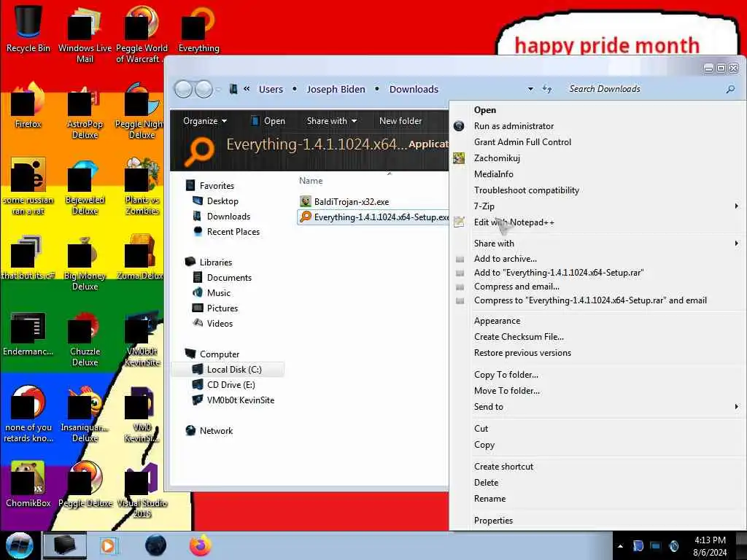Click the Explorer Forward button
747x560 pixels.
point(204,89)
